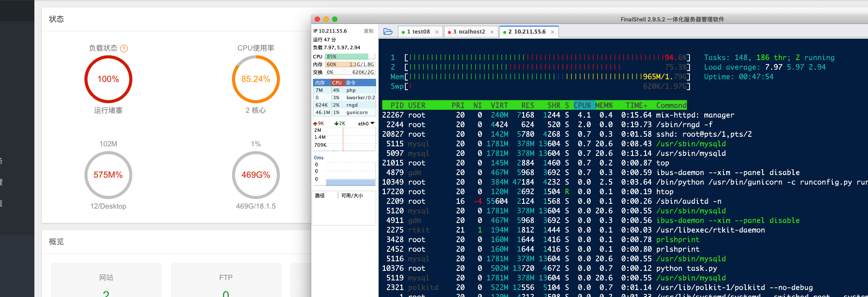The height and width of the screenshot is (297, 868).
Task: Click the 内存 60% memory usage bar
Action: [350, 64]
